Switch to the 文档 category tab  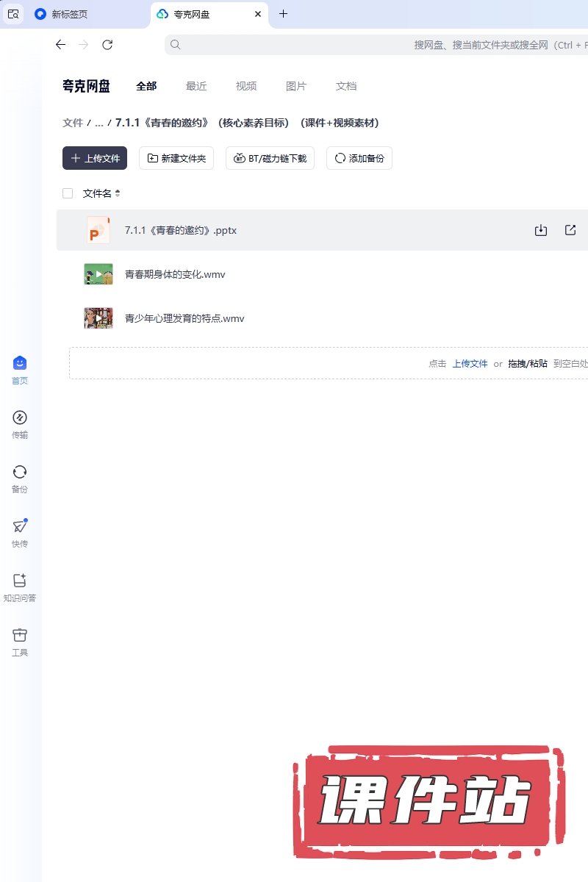[346, 86]
